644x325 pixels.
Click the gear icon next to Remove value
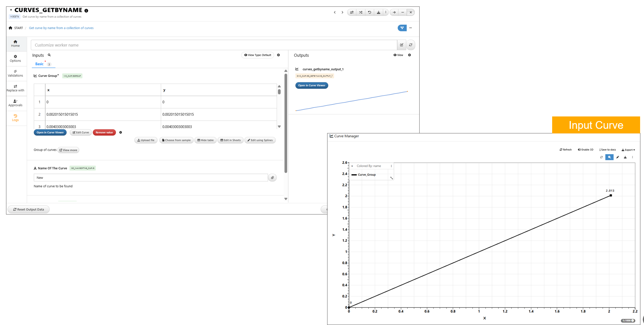tap(120, 133)
